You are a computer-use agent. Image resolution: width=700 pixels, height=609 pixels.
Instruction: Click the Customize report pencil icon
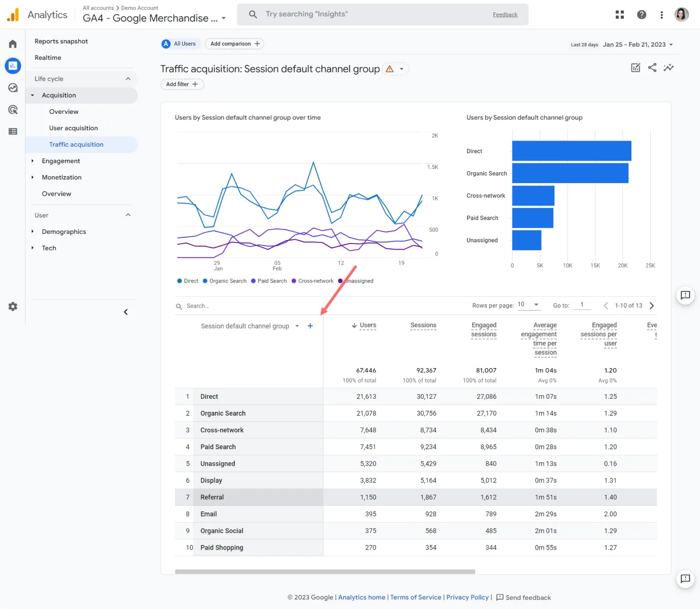(636, 68)
